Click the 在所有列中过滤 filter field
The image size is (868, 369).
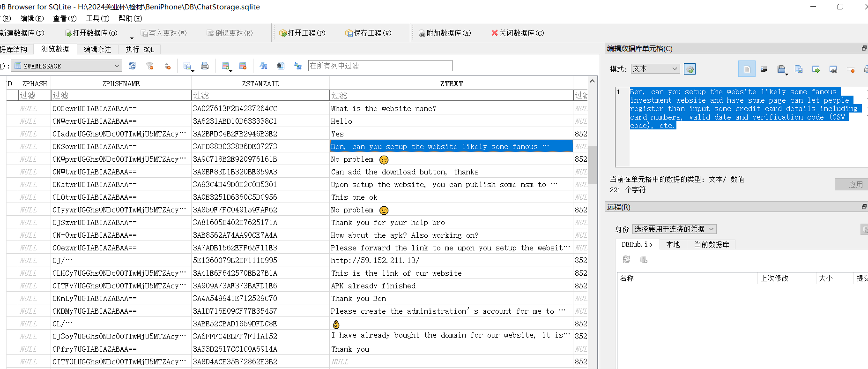tap(380, 66)
